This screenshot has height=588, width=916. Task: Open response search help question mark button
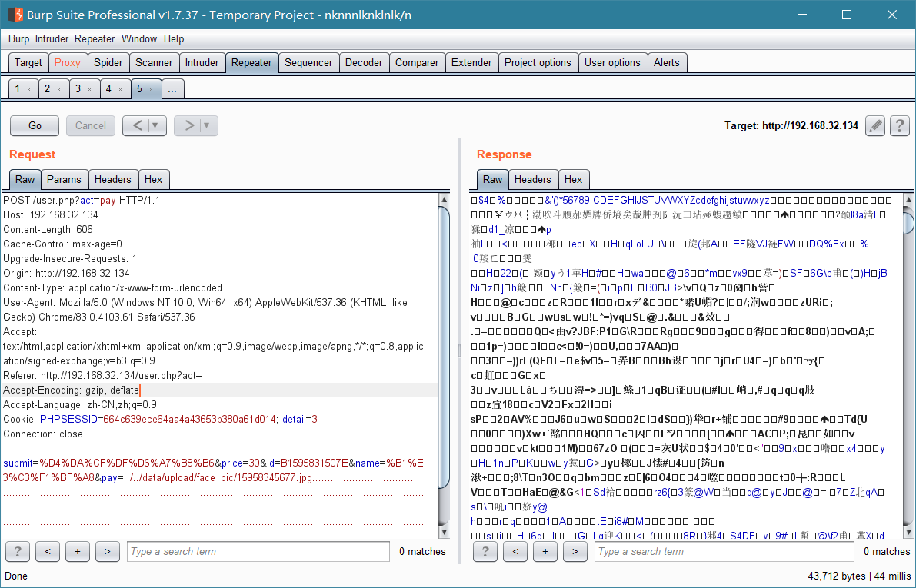point(485,551)
